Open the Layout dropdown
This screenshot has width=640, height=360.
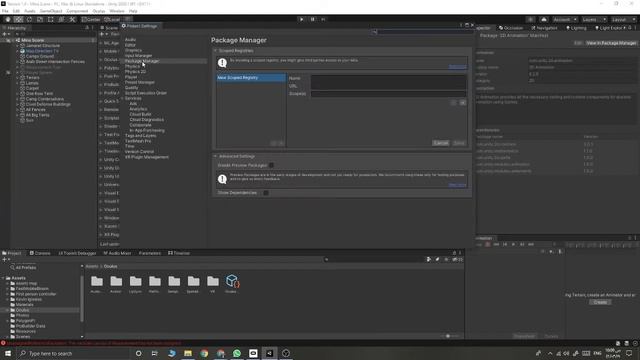point(623,20)
